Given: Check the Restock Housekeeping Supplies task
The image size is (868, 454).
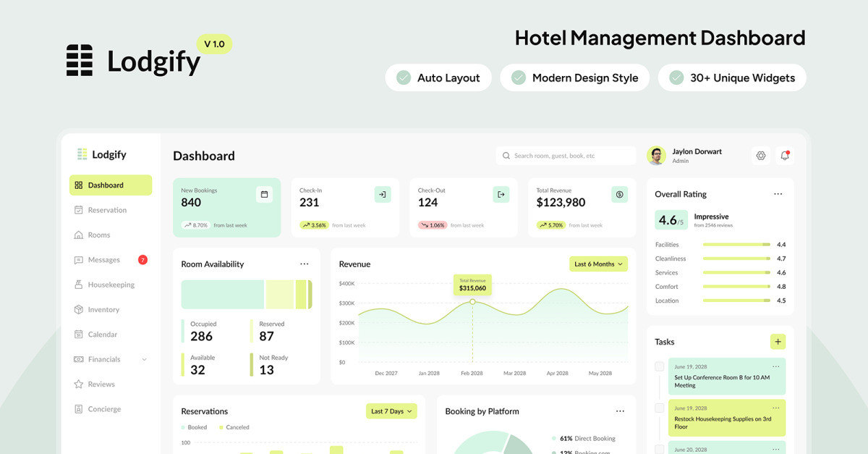Looking at the screenshot, I should pyautogui.click(x=659, y=408).
